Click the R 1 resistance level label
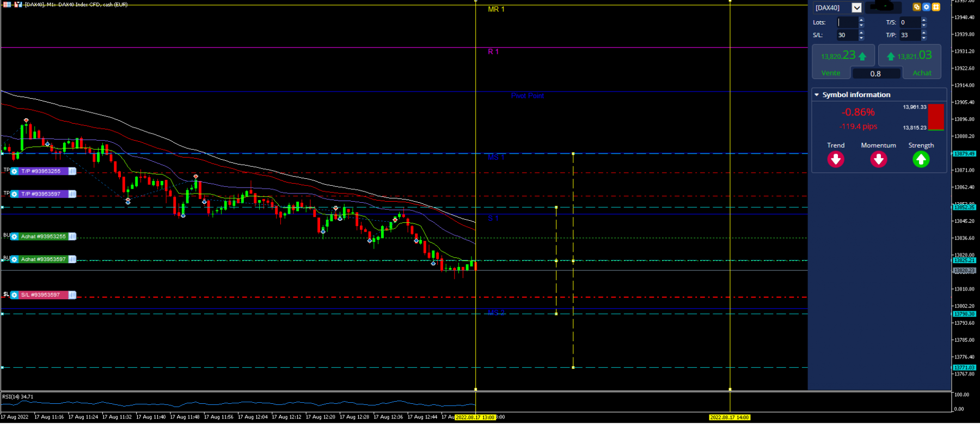 pyautogui.click(x=493, y=52)
